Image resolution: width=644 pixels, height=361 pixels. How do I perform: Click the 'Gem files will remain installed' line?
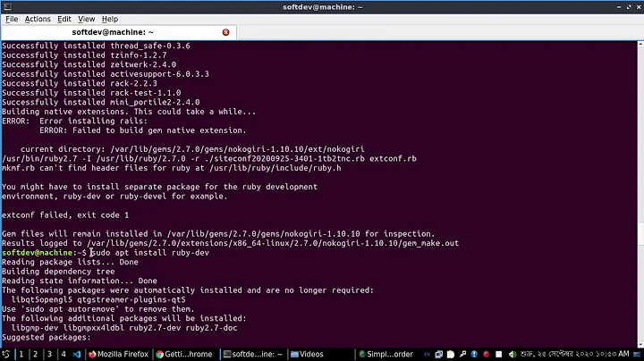[x=218, y=234]
